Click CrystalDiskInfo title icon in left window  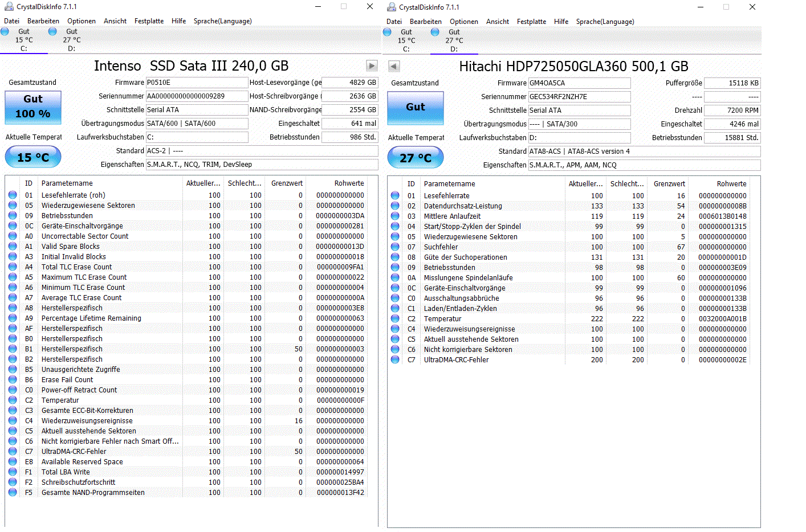click(9, 7)
